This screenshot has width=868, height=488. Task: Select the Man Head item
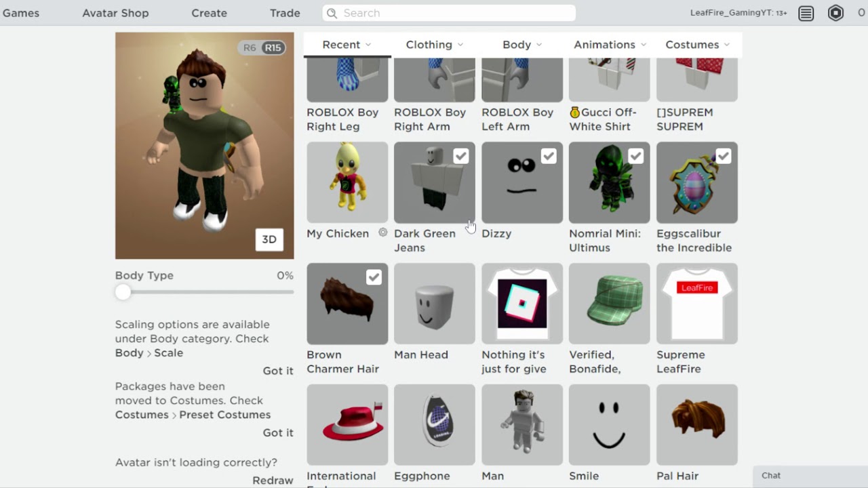pyautogui.click(x=435, y=304)
